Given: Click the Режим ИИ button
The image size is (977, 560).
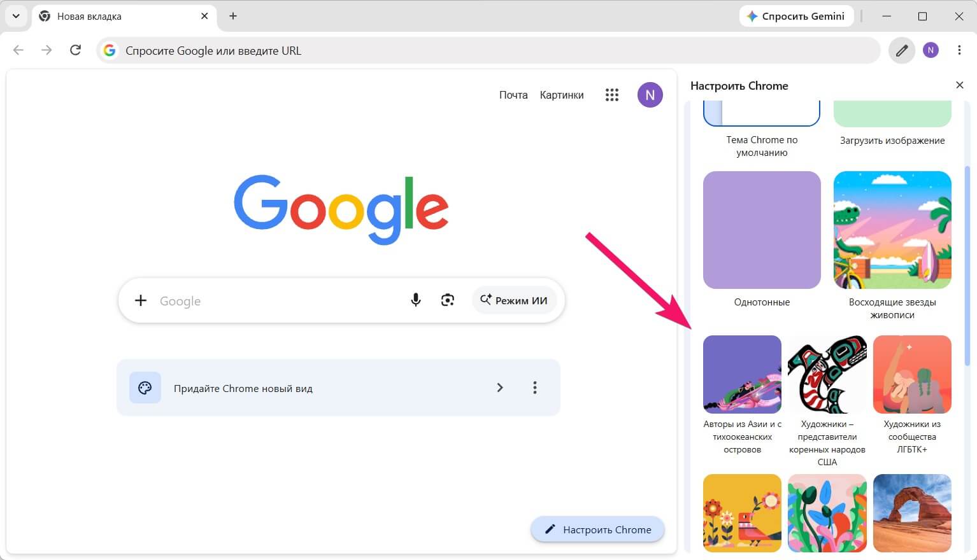Looking at the screenshot, I should tap(514, 300).
